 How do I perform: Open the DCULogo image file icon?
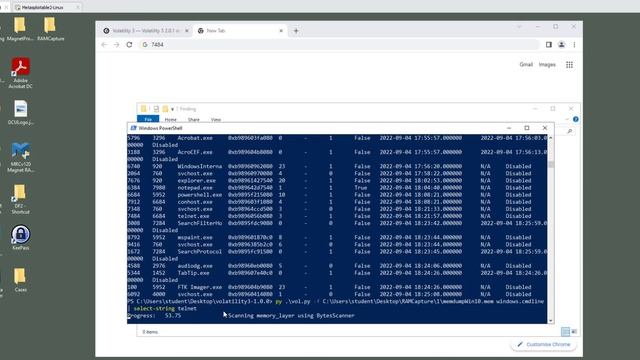click(x=20, y=113)
